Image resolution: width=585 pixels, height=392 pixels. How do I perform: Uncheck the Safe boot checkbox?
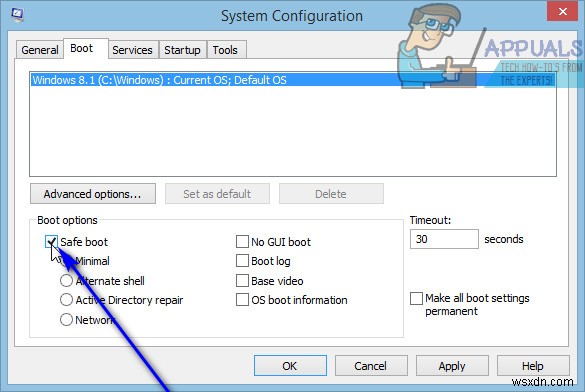coord(51,242)
